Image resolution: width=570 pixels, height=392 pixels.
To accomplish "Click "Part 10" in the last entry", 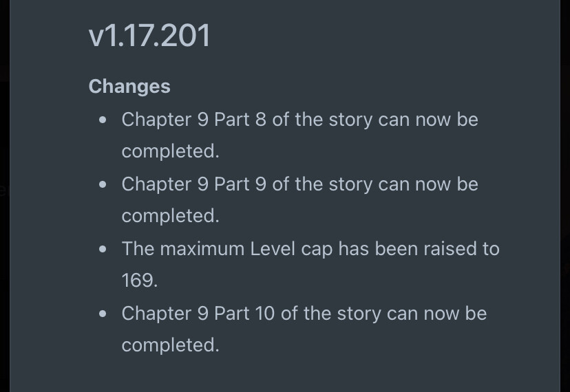I will pyautogui.click(x=244, y=314).
